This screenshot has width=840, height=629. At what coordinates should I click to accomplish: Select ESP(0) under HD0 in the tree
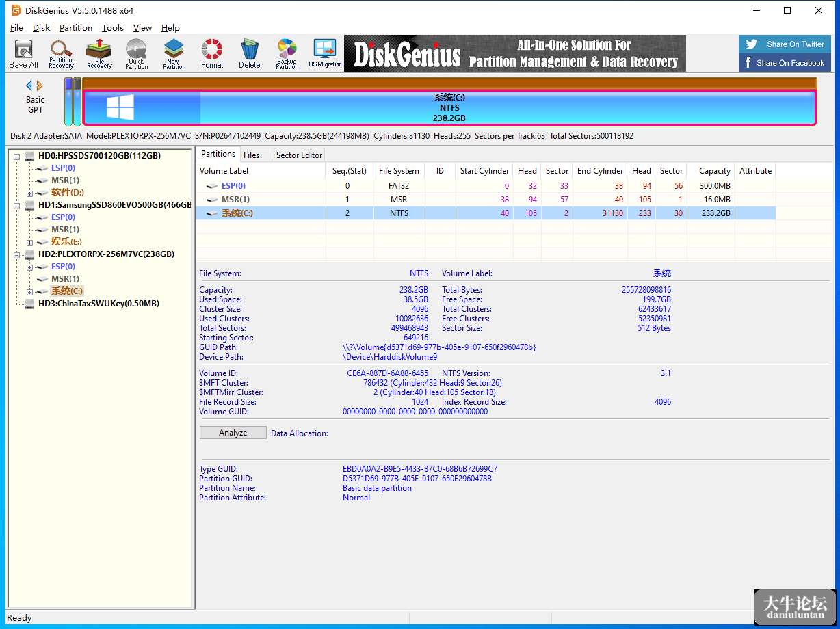point(63,168)
